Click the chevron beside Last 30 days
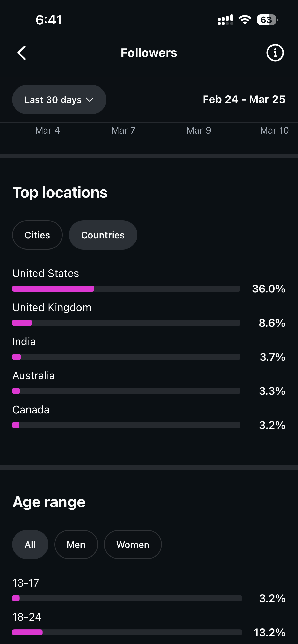Image resolution: width=298 pixels, height=644 pixels. click(90, 100)
